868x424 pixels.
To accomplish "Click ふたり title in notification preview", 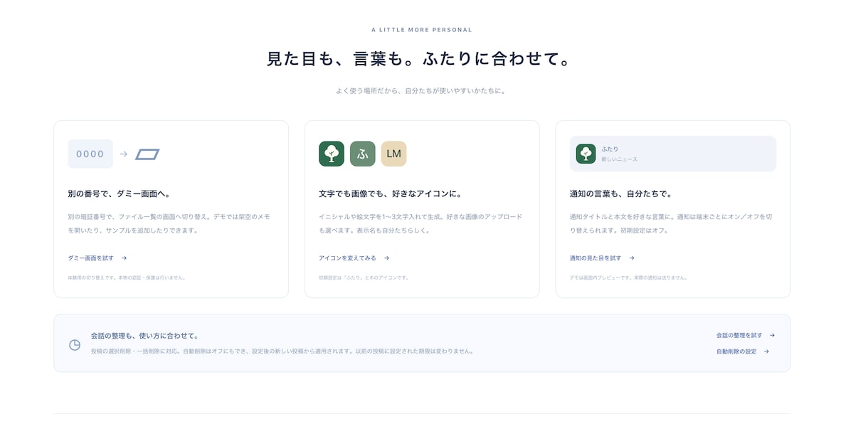I will click(x=610, y=149).
